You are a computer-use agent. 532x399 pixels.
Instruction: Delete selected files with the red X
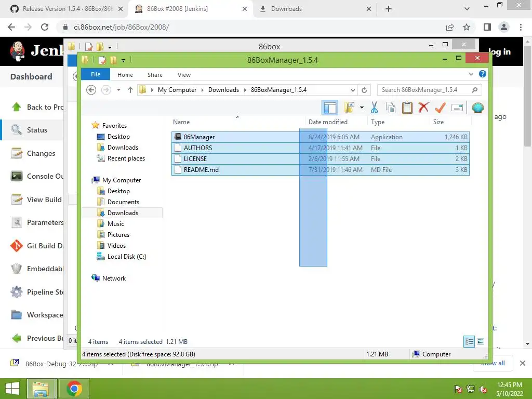click(x=423, y=108)
